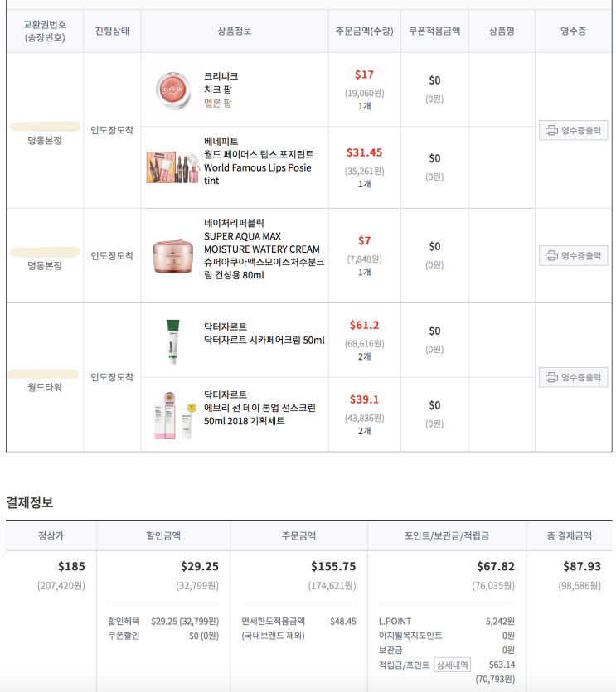616x692 pixels.
Task: Select the 크리니크 brand name
Action: [x=221, y=76]
